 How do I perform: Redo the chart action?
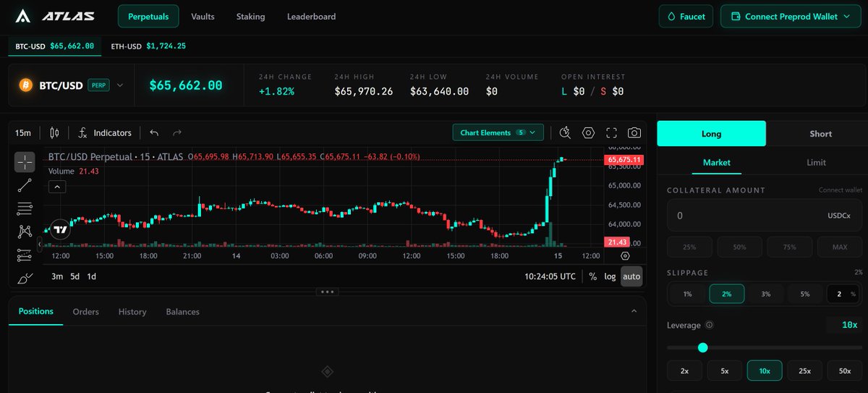point(177,132)
